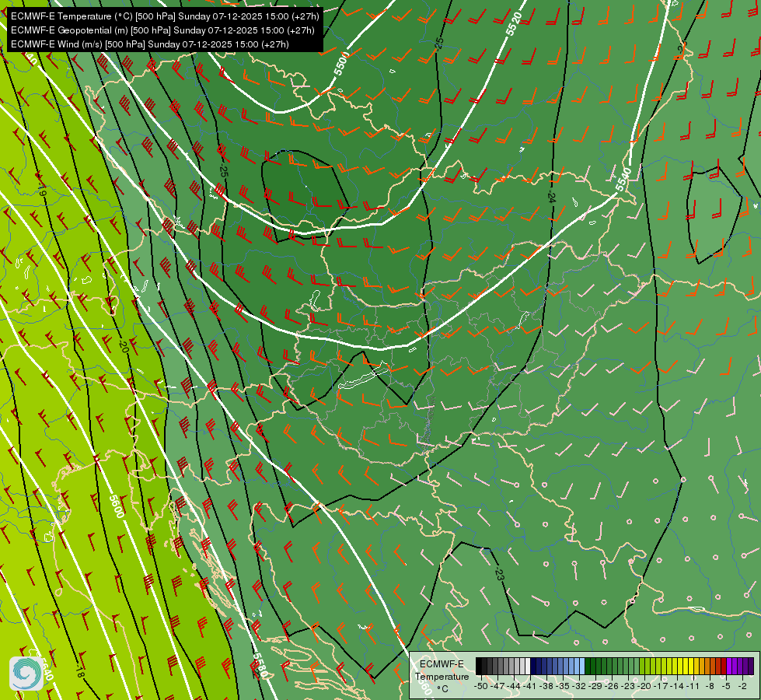This screenshot has width=761, height=700.
Task: Select the red swatch left of -5
Action: pos(724,666)
